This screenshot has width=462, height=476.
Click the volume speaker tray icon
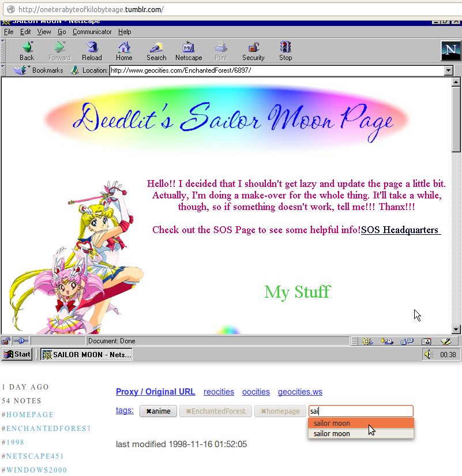429,354
